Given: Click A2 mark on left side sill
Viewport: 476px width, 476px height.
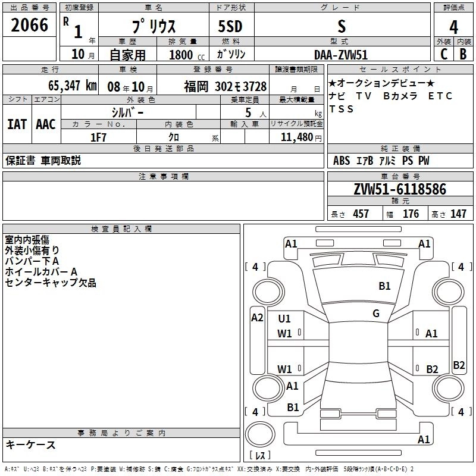Looking at the screenshot, I should tap(257, 318).
